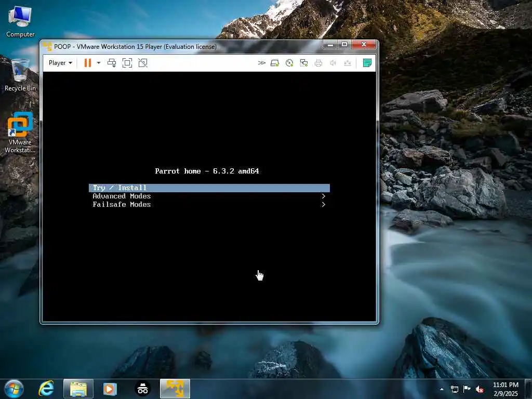Open the Windows Start menu
The height and width of the screenshot is (399, 532).
[x=14, y=389]
